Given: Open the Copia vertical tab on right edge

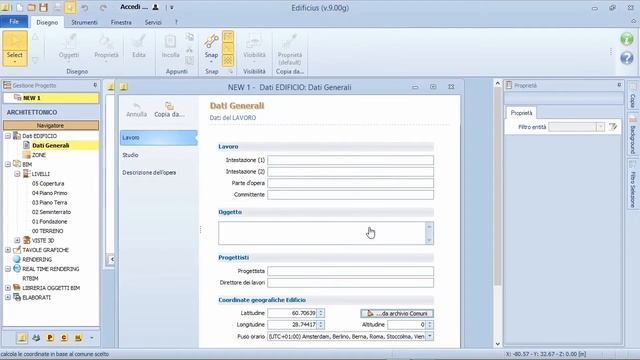Looking at the screenshot, I should (x=633, y=96).
